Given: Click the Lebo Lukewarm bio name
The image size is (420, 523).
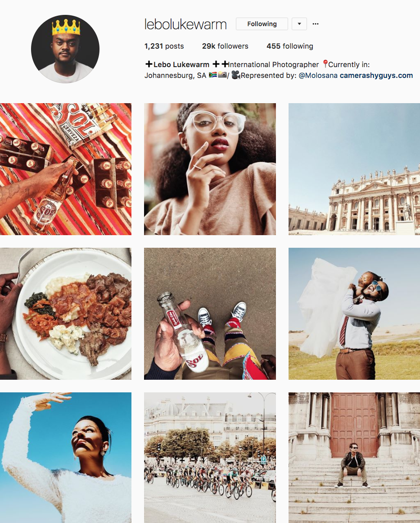Looking at the screenshot, I should click(x=181, y=64).
